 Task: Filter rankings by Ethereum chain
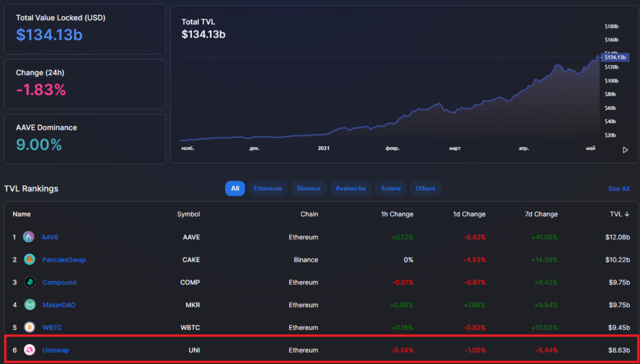[x=267, y=189]
